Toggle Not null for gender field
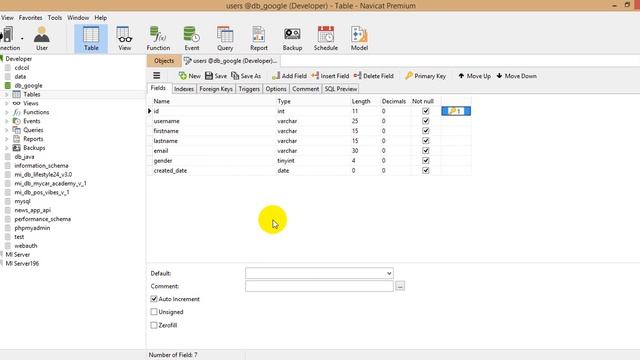The width and height of the screenshot is (640, 360). click(x=426, y=160)
